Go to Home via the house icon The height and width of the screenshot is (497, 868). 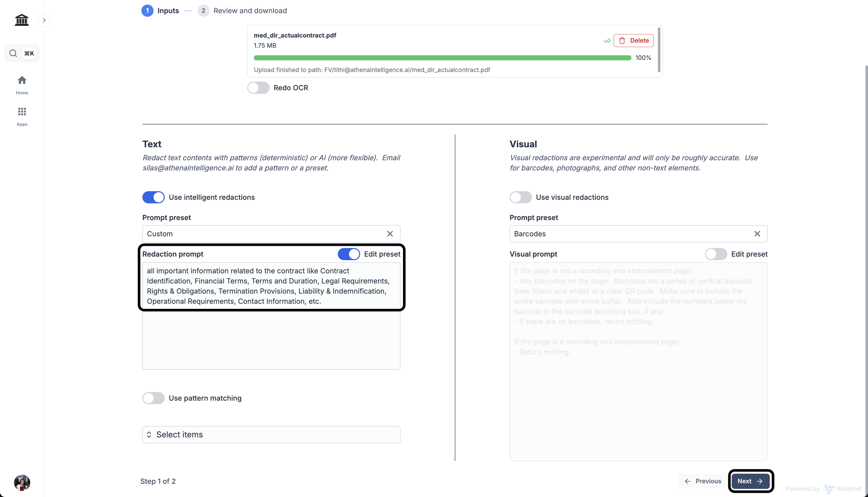(22, 81)
